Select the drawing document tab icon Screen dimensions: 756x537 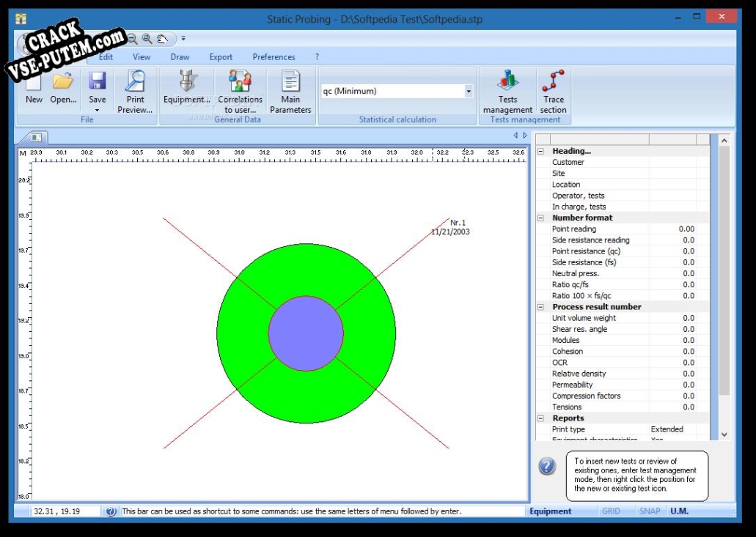(36, 137)
